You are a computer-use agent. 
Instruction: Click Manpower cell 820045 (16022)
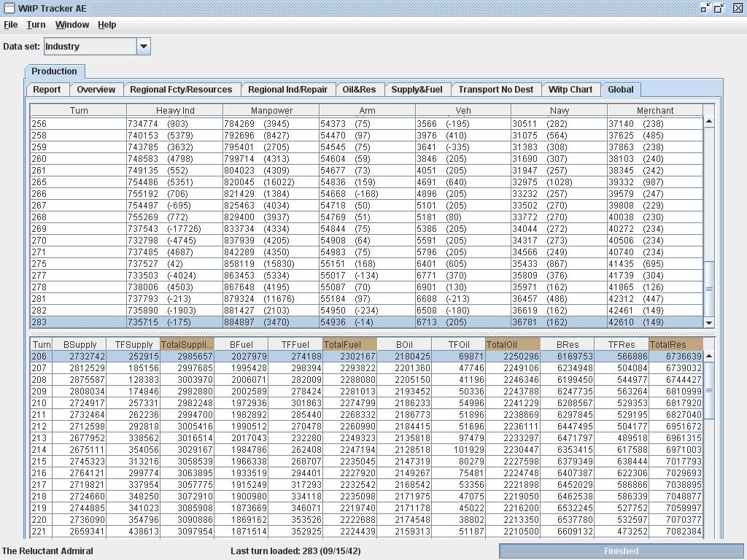(271, 182)
